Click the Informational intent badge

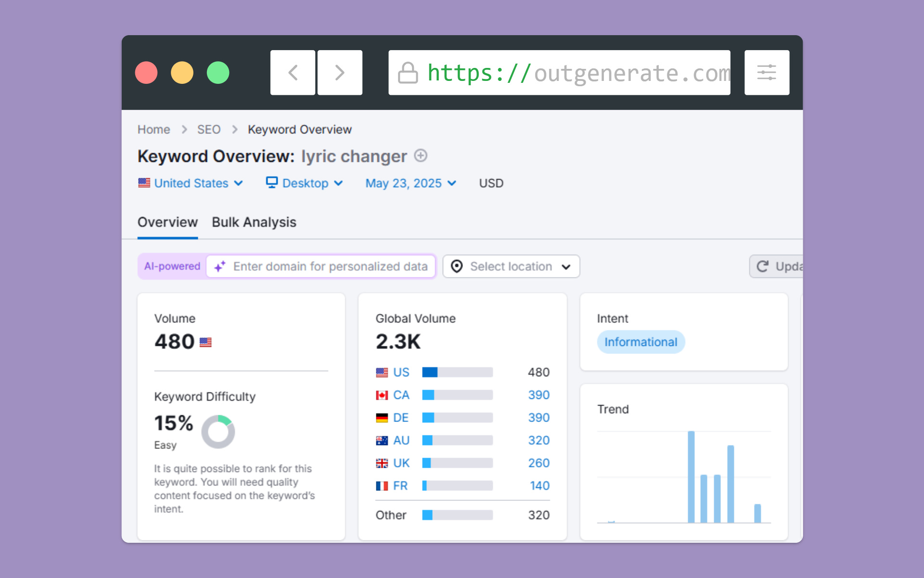point(641,342)
